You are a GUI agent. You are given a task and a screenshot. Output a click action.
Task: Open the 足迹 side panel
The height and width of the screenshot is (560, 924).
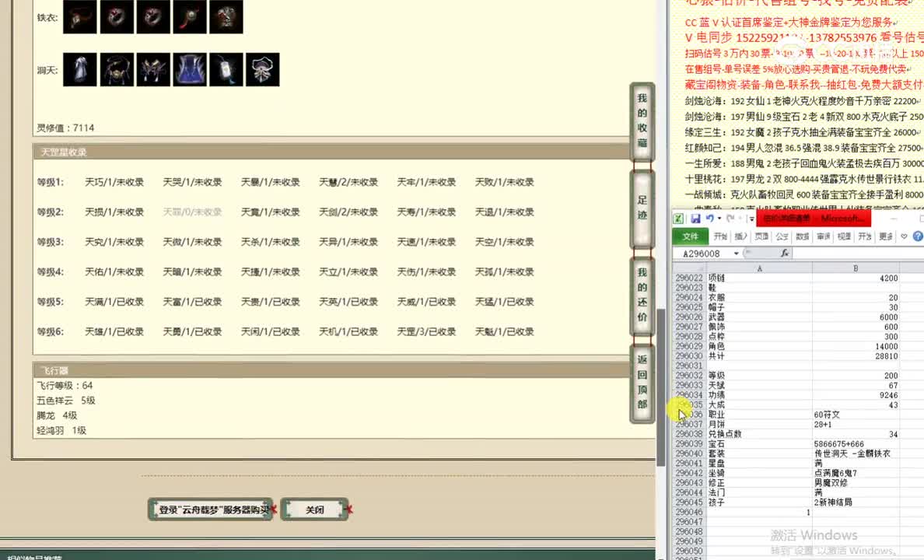641,200
